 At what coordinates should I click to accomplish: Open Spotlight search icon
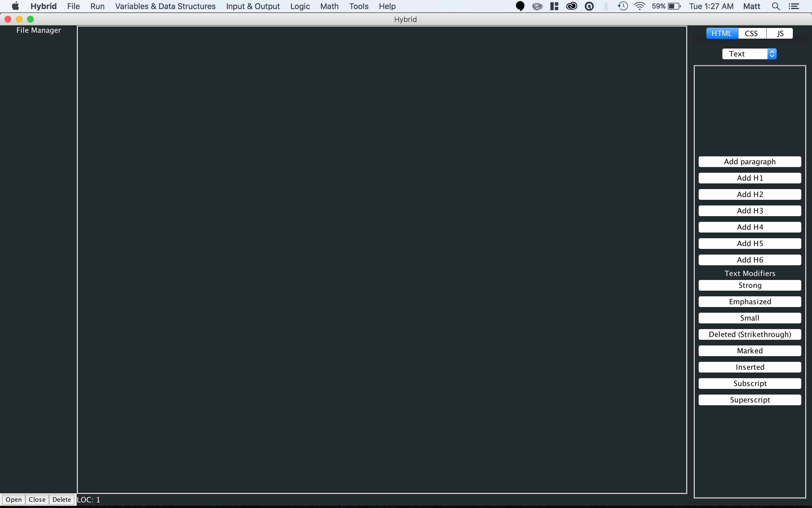coord(776,6)
